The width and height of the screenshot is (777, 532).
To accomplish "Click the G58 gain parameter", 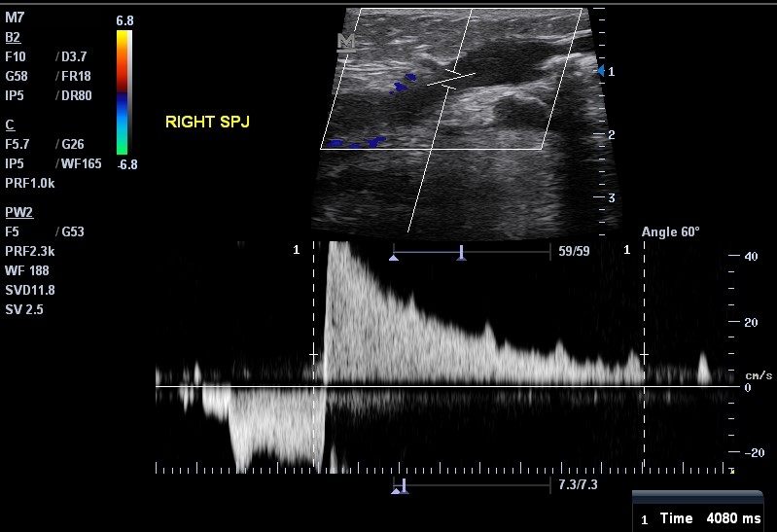I will (17, 77).
